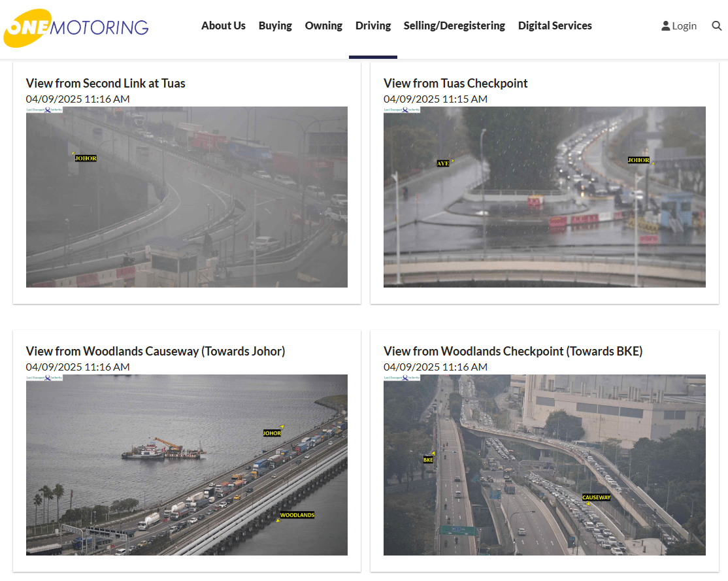Click the View from Second Link at Tuas heading
Viewport: 728px width, 581px height.
[x=106, y=83]
